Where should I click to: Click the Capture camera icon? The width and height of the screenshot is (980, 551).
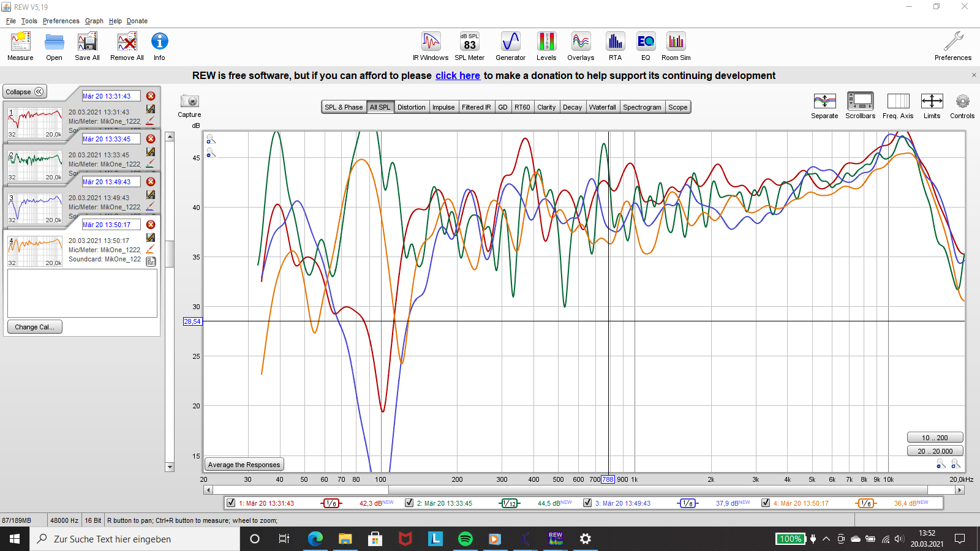[x=189, y=101]
